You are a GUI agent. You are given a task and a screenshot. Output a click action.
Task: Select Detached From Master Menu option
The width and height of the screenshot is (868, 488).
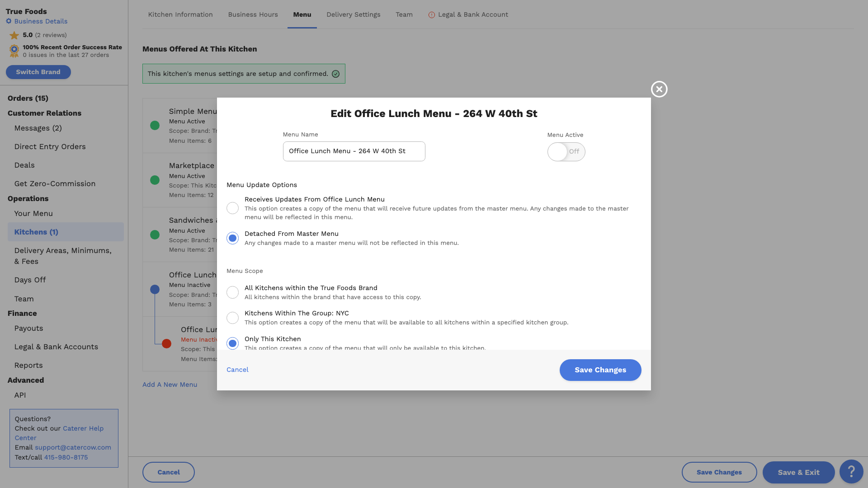pos(232,238)
